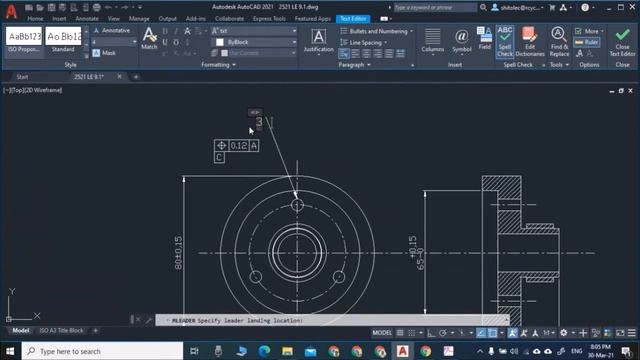640x360 pixels.
Task: Open the Manage ribbon tab
Action: click(x=139, y=18)
